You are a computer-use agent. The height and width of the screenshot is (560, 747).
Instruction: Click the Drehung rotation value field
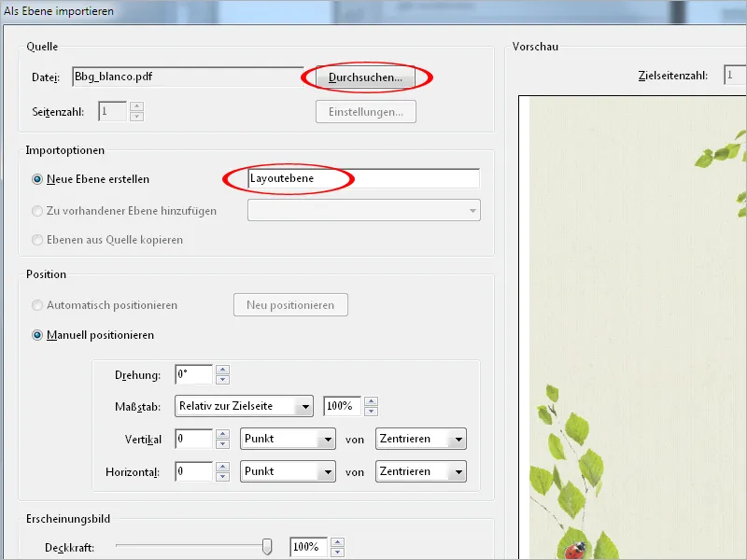point(193,375)
